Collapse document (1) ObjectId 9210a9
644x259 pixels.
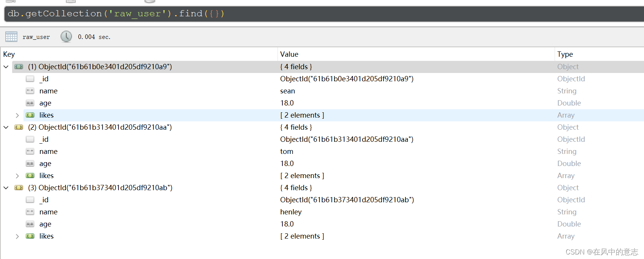pyautogui.click(x=6, y=67)
